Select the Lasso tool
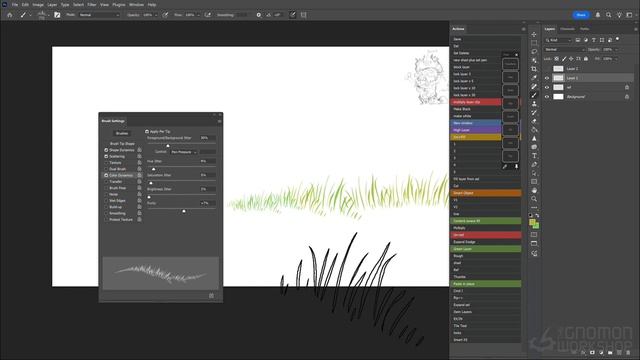The height and width of the screenshot is (360, 640). 534,51
